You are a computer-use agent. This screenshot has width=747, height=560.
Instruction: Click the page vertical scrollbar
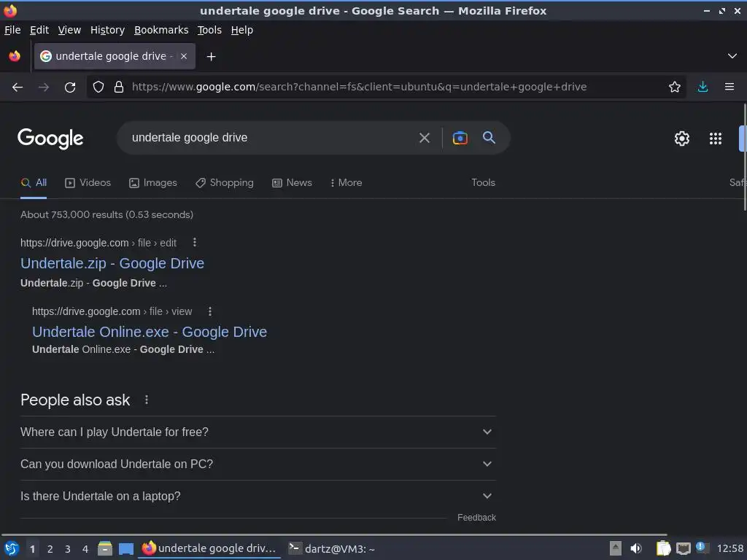pyautogui.click(x=745, y=157)
